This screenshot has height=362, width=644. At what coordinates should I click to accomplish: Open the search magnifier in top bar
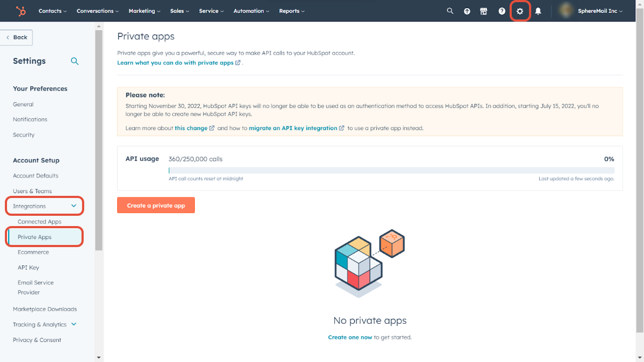click(450, 11)
